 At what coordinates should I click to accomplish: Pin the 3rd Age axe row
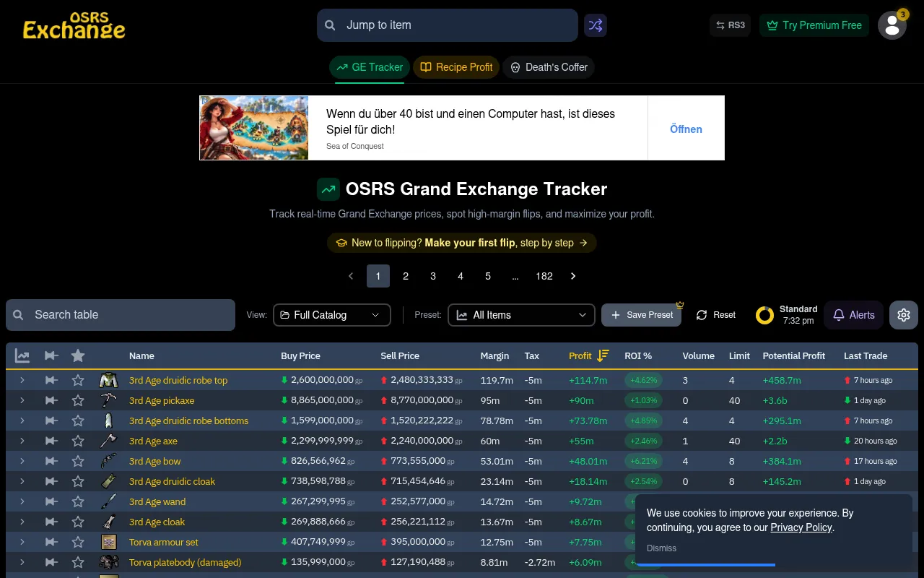click(51, 441)
